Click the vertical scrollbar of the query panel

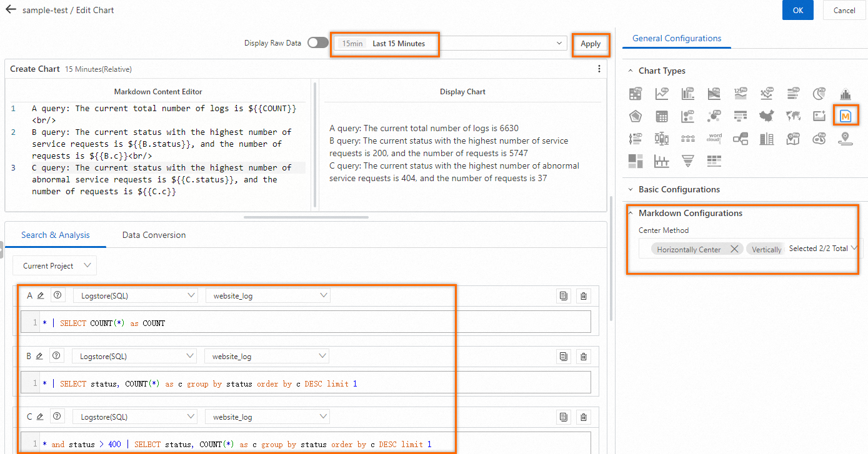point(611,258)
